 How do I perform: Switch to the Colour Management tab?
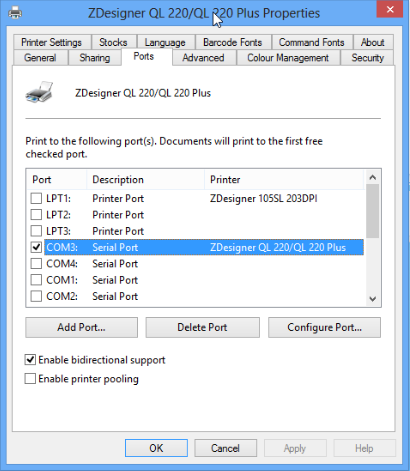[x=288, y=58]
